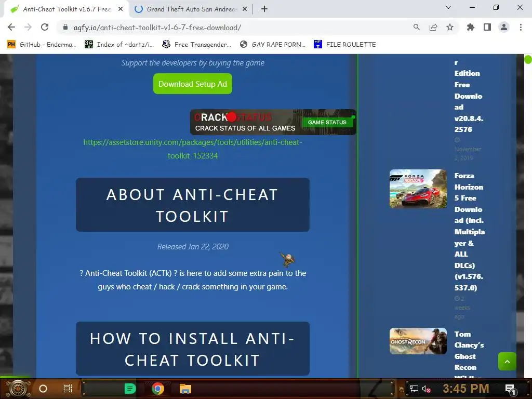Expand the tab search dropdown
Viewport: 532px width, 399px height.
[x=448, y=7]
